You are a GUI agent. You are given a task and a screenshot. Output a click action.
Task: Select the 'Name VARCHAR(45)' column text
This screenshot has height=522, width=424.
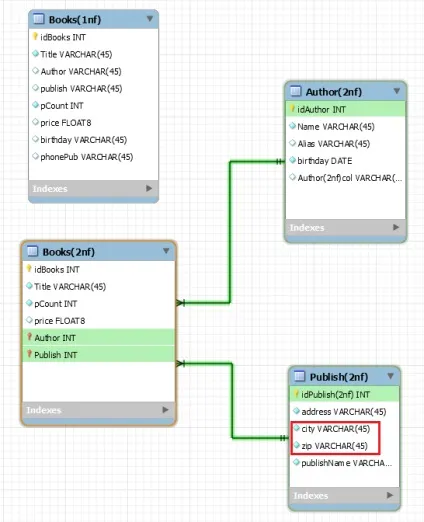pyautogui.click(x=336, y=127)
